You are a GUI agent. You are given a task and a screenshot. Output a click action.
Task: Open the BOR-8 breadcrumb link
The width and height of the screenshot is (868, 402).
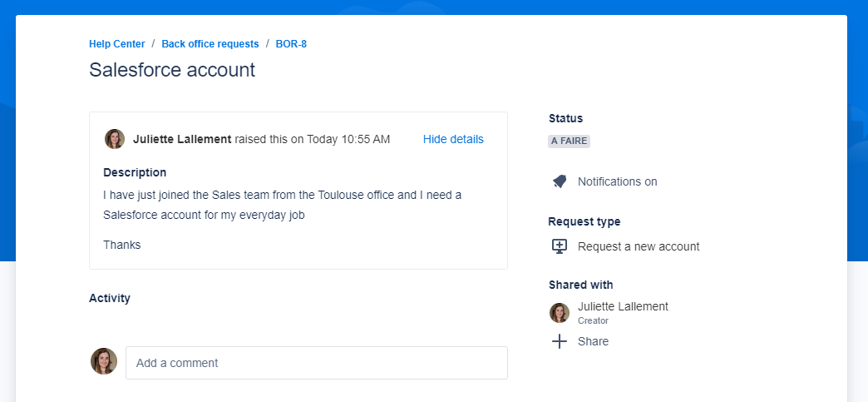pyautogui.click(x=291, y=44)
